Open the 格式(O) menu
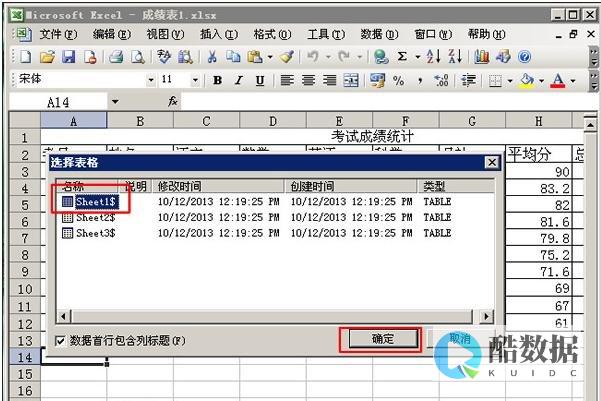Screen dimensions: 601x401 click(272, 35)
